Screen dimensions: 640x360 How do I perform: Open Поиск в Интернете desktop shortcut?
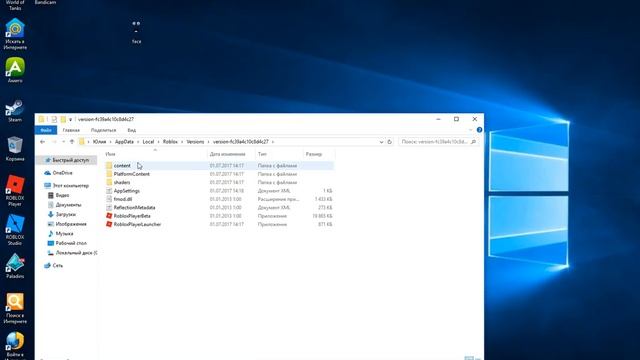15,308
